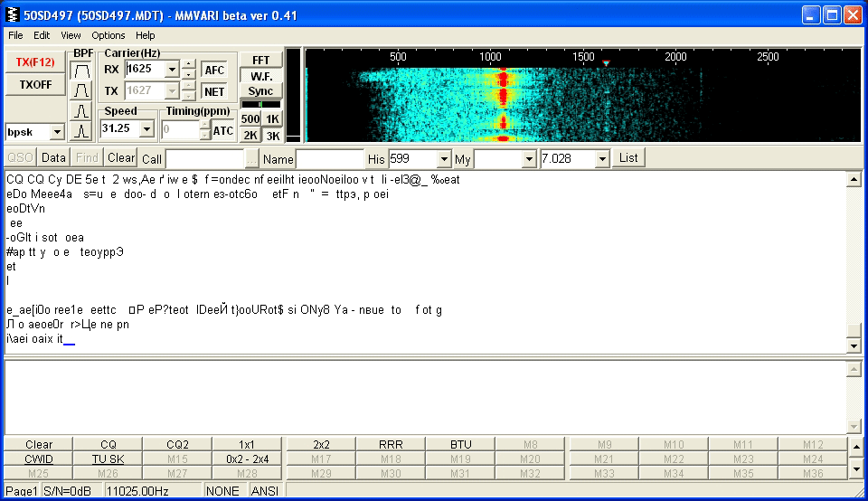Open the Options menu
The image size is (868, 501).
pyautogui.click(x=108, y=35)
